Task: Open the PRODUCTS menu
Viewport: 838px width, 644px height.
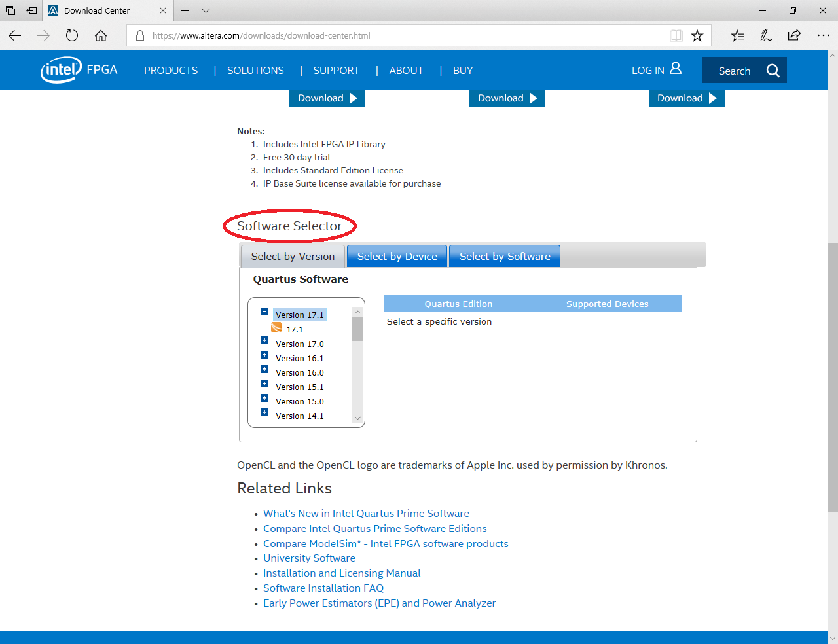Action: pos(171,71)
